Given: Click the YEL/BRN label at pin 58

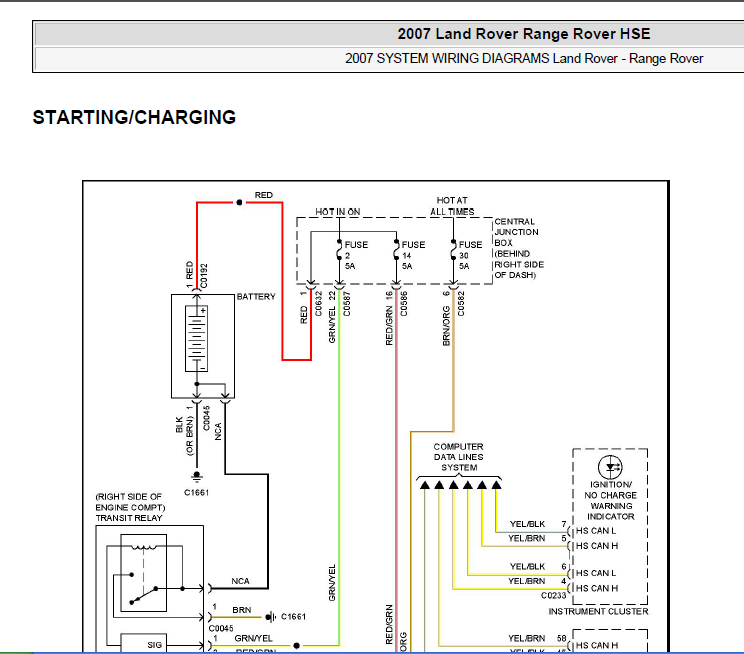Looking at the screenshot, I should coord(527,638).
